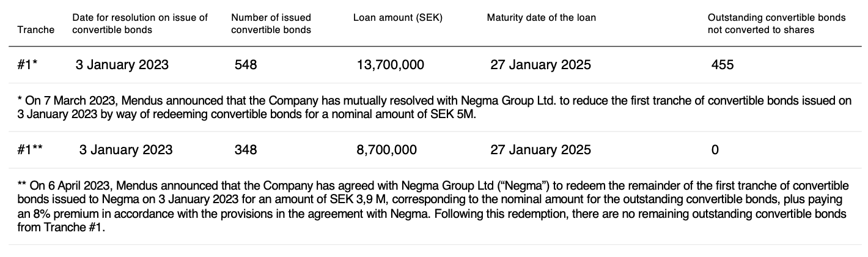Select 'Outstanding convertible bonds' column header
This screenshot has height=257, width=868.
tap(776, 23)
